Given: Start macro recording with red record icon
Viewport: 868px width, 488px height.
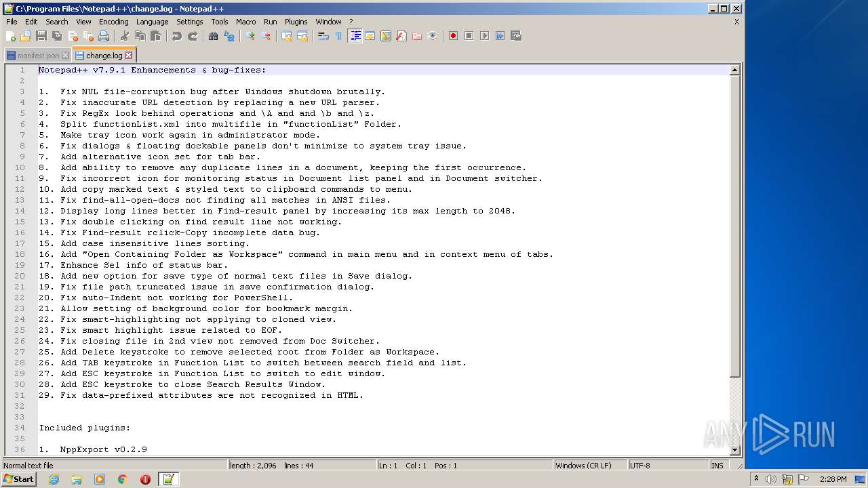Looking at the screenshot, I should (x=453, y=36).
